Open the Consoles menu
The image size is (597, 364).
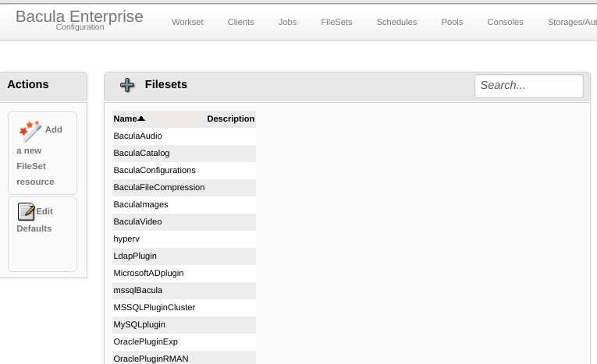pyautogui.click(x=505, y=22)
